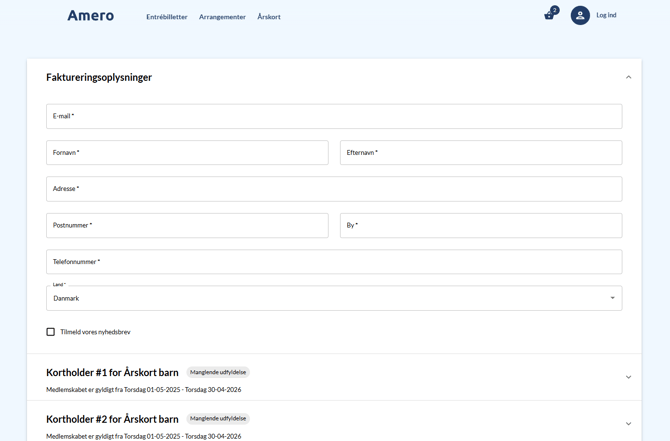Viewport: 670px width, 441px height.
Task: Open the Entrébilletter menu item
Action: coord(167,17)
